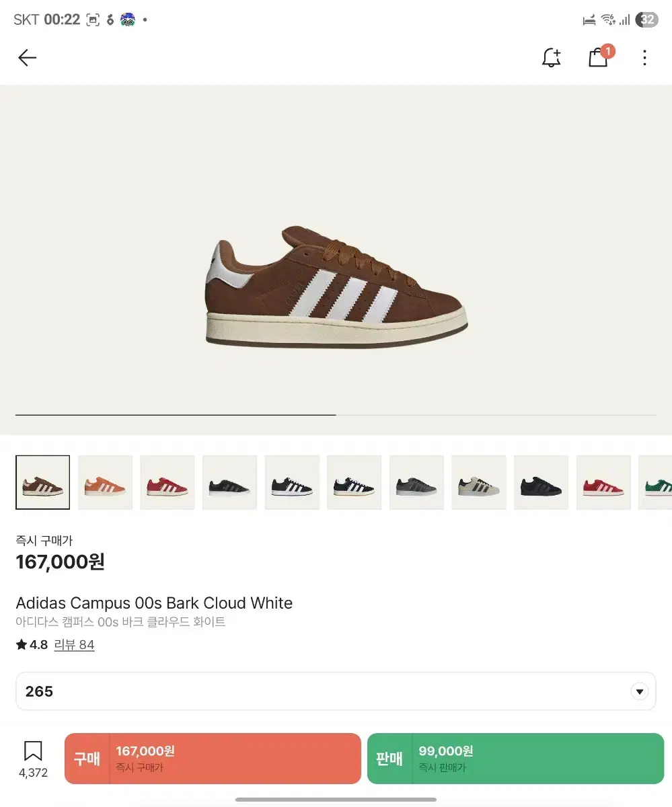
Task: Expand the size 265 dropdown arrow
Action: point(639,691)
